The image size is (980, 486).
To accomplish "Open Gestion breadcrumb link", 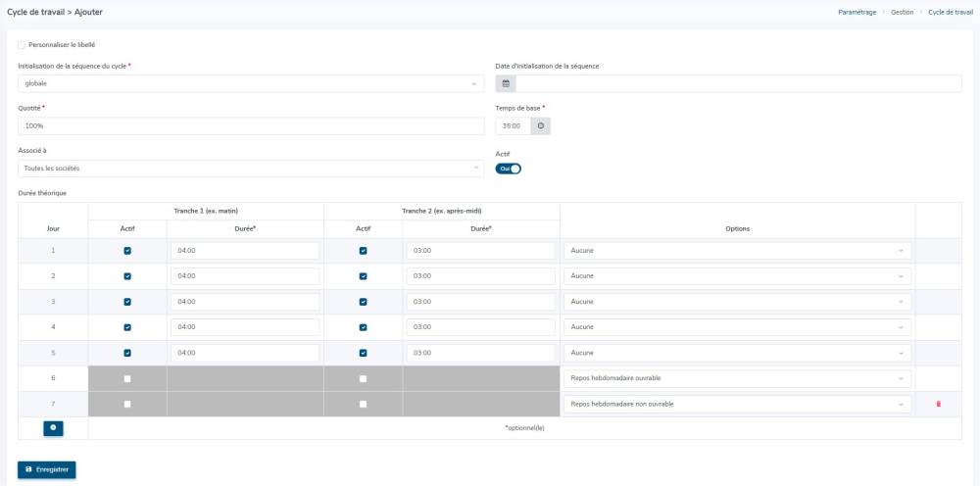I will pos(902,12).
